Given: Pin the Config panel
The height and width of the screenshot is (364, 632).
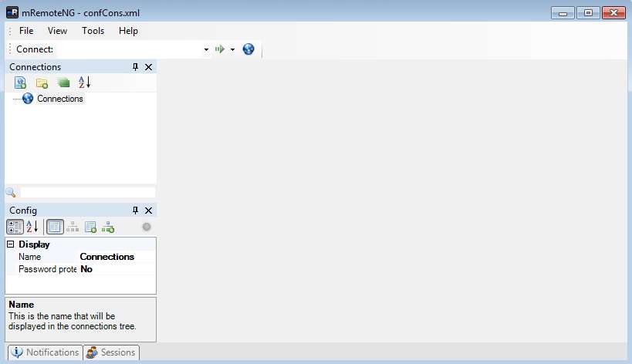Looking at the screenshot, I should click(136, 211).
